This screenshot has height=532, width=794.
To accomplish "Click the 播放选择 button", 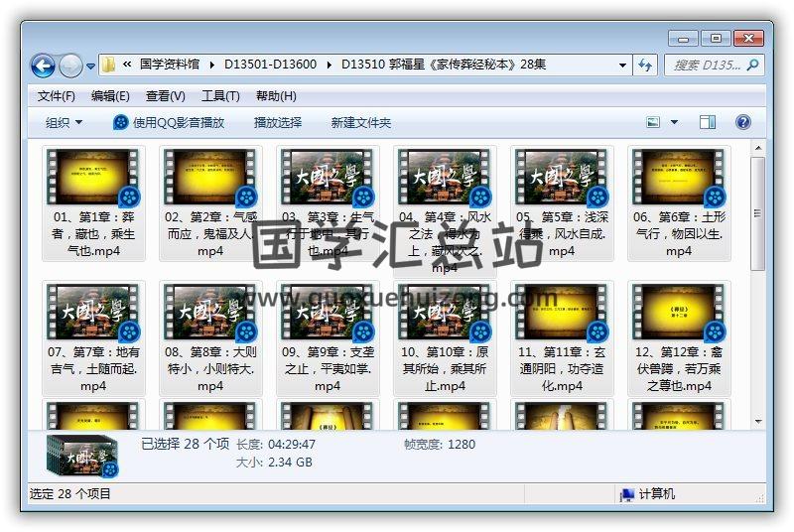I will tap(277, 122).
